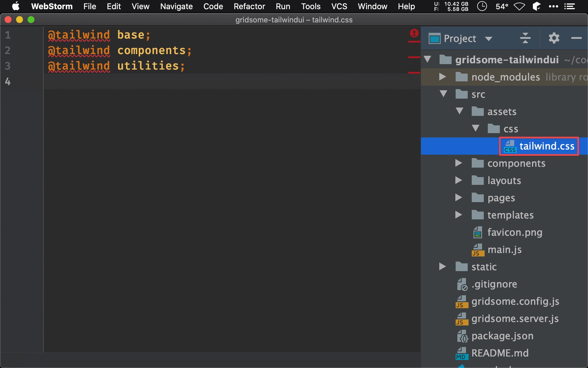Click the minimize panel dash button
This screenshot has height=368, width=588.
[577, 38]
